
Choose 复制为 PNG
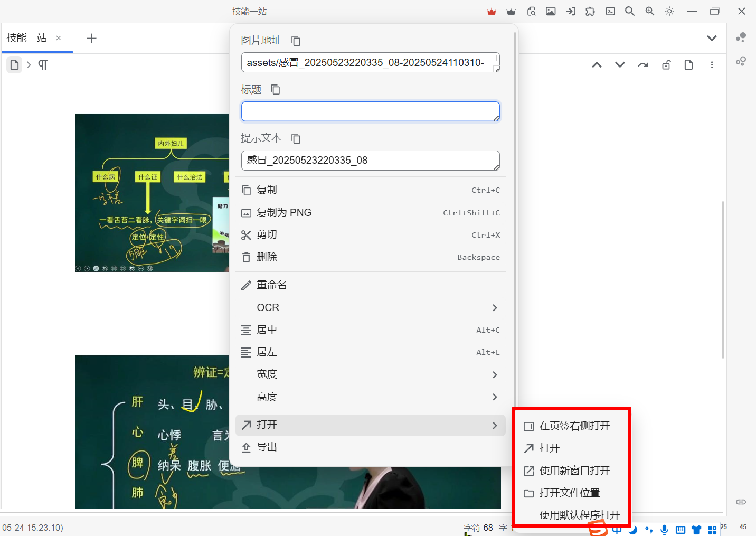point(371,212)
